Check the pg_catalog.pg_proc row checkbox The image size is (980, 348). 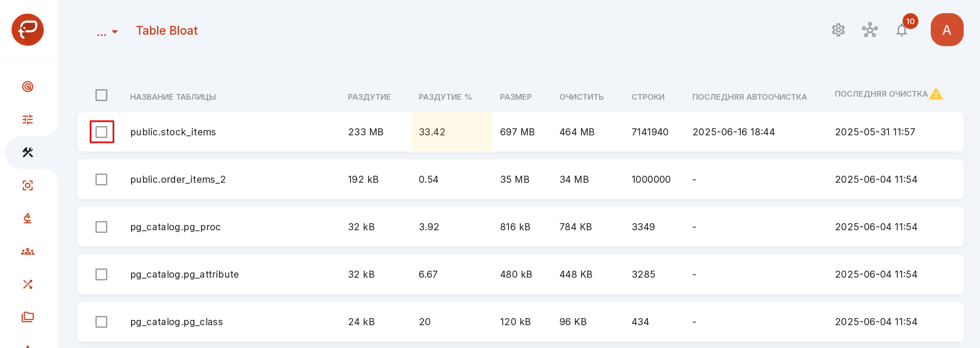pos(101,227)
